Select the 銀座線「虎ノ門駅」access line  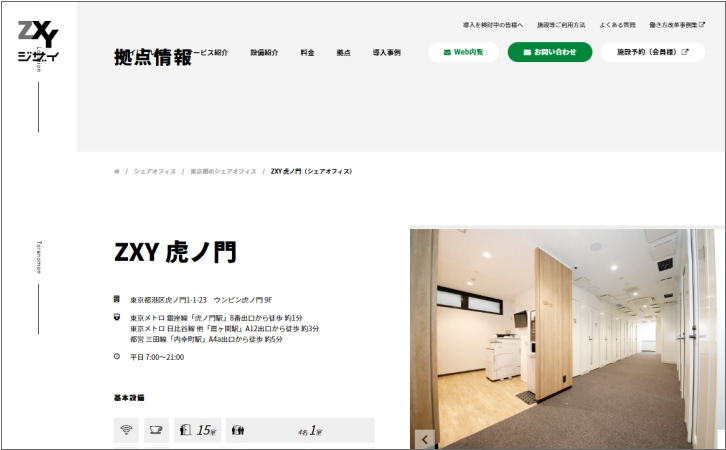216,318
